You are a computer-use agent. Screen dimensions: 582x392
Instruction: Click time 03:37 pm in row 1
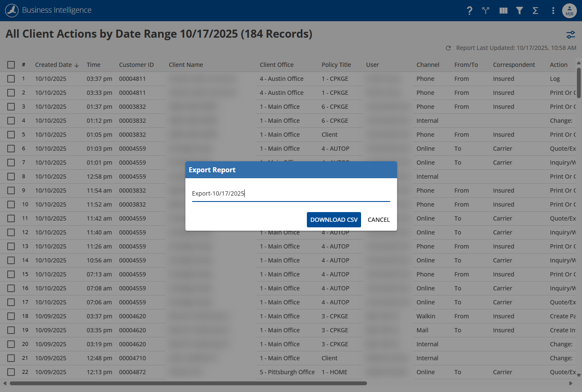click(99, 79)
